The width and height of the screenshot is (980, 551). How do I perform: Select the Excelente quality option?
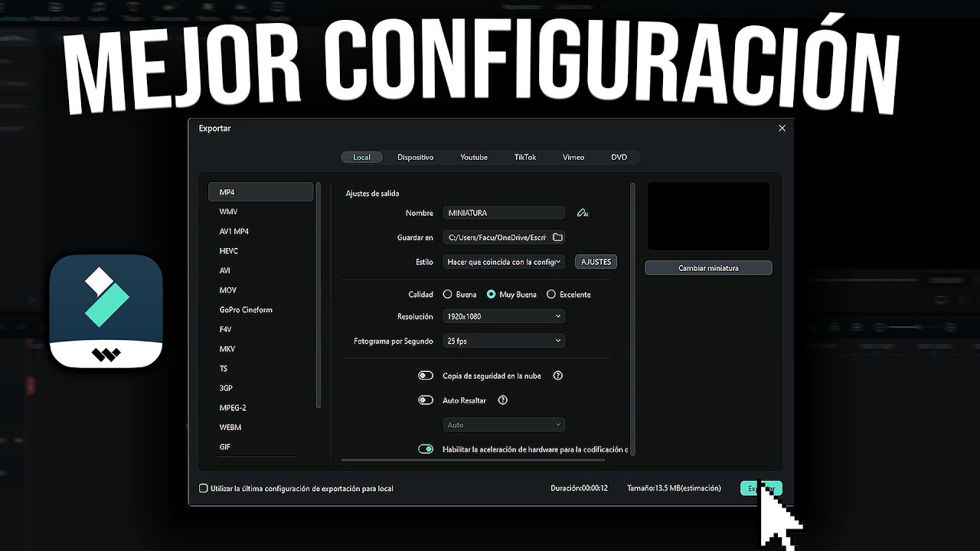point(551,295)
